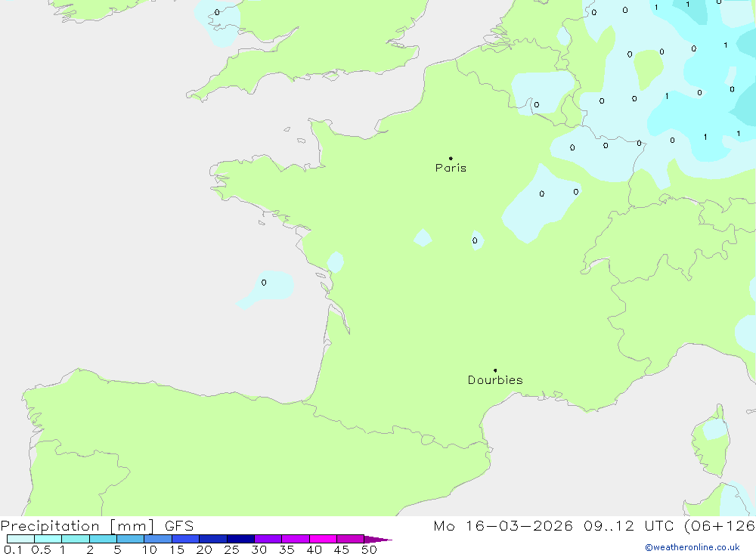The height and width of the screenshot is (554, 756).
Task: Select the 25–30 mm dark navy legend swatch
Action: coord(240,539)
